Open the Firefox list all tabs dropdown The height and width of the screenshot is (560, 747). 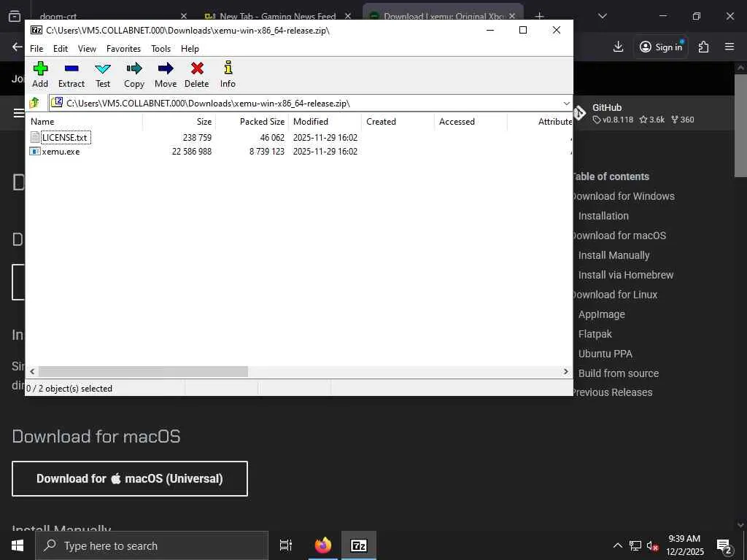pyautogui.click(x=602, y=16)
